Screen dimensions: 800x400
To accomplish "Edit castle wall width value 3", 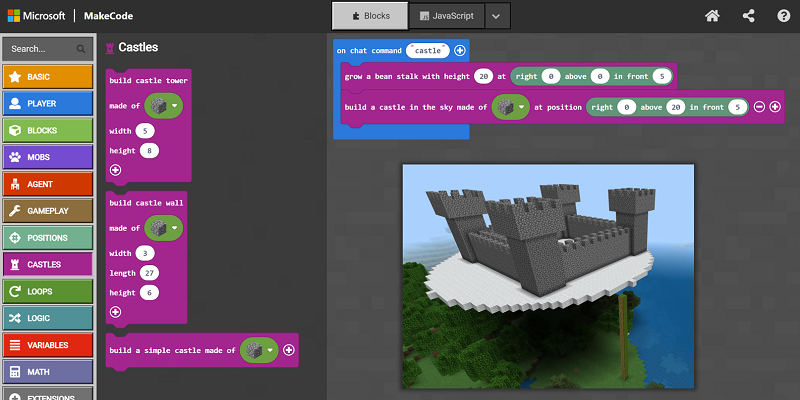I will (x=145, y=254).
